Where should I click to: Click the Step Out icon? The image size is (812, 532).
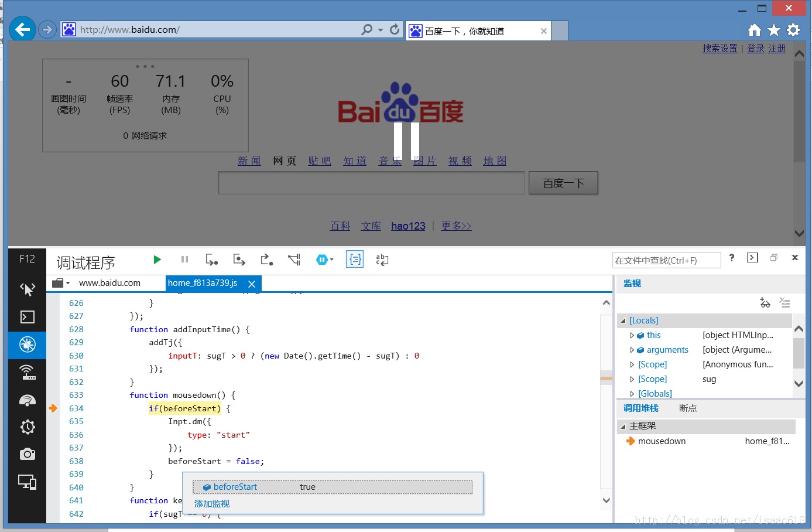click(x=266, y=260)
